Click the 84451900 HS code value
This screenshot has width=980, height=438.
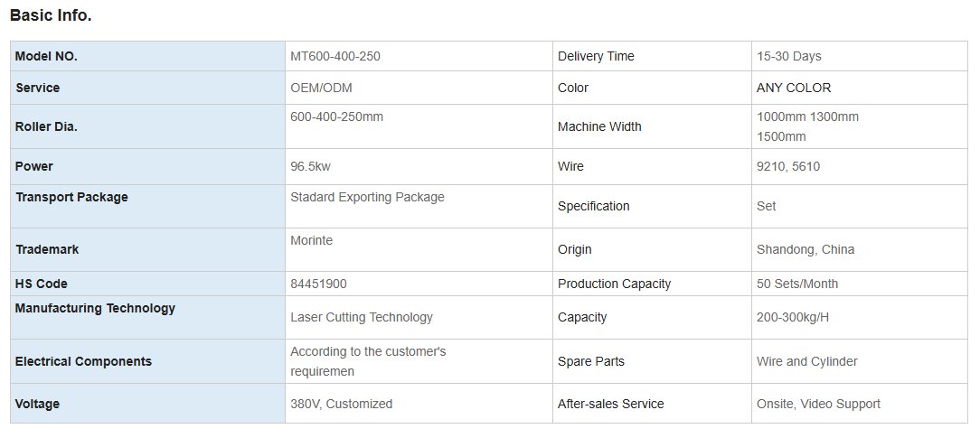click(x=318, y=284)
